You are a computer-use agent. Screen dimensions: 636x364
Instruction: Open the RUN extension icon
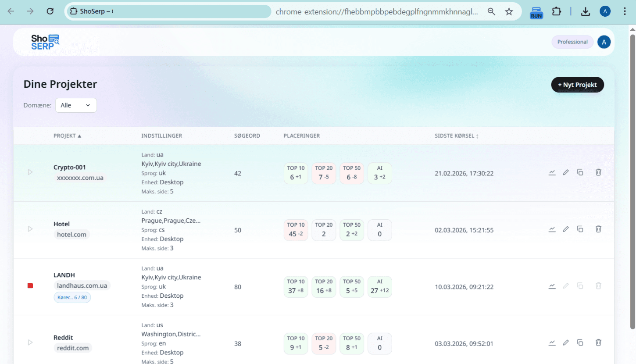pyautogui.click(x=536, y=12)
